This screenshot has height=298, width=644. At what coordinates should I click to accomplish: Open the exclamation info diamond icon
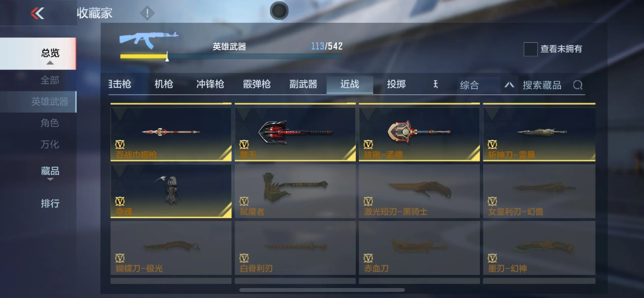[147, 13]
